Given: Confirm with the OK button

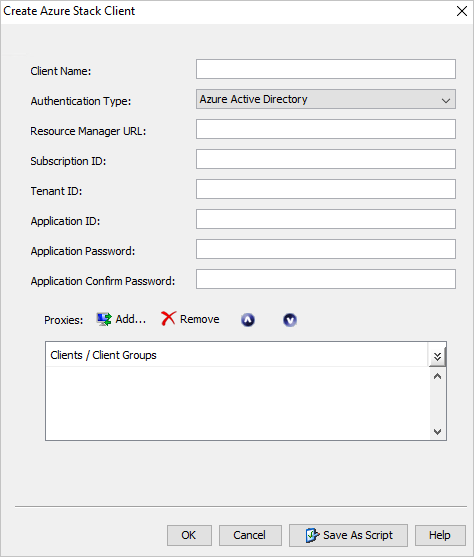Looking at the screenshot, I should pyautogui.click(x=189, y=535).
